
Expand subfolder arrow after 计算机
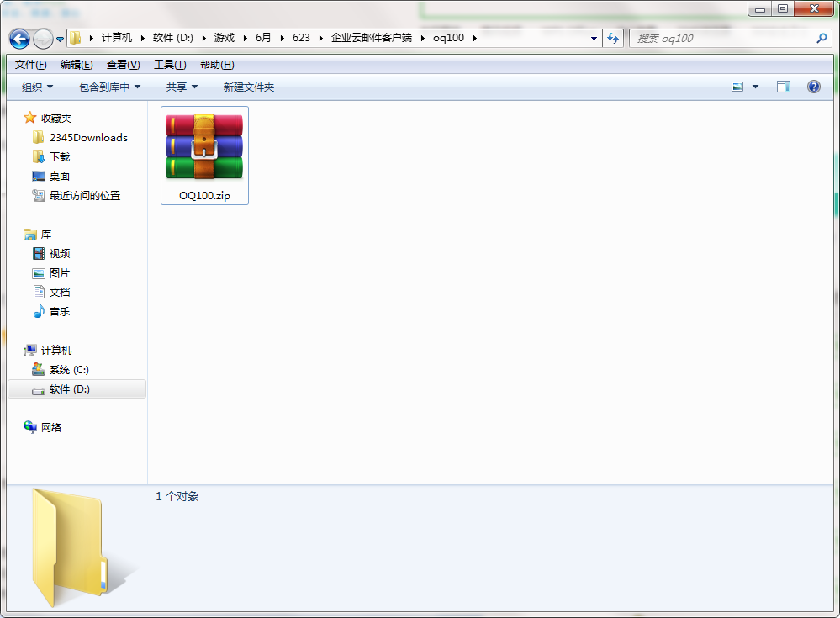pyautogui.click(x=142, y=38)
